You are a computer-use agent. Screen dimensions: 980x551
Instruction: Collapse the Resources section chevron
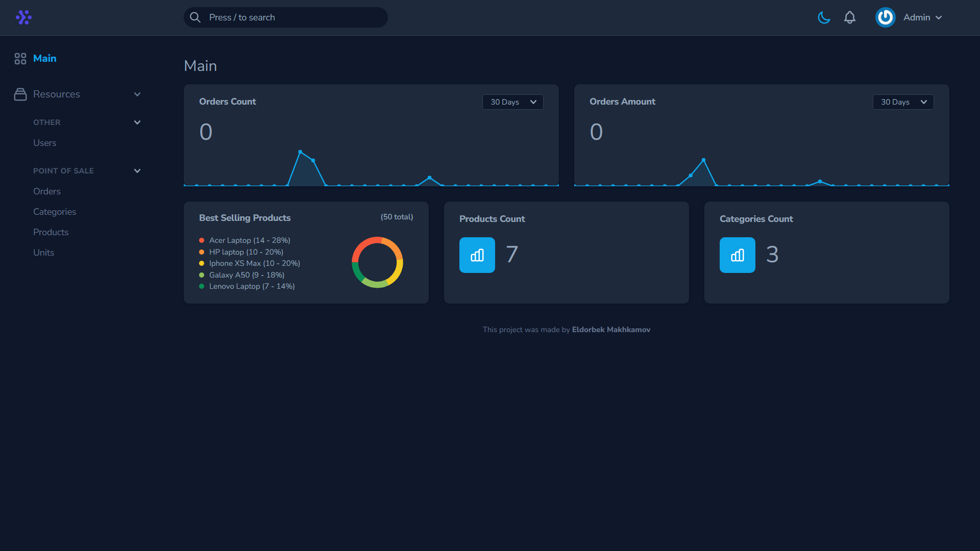tap(137, 94)
